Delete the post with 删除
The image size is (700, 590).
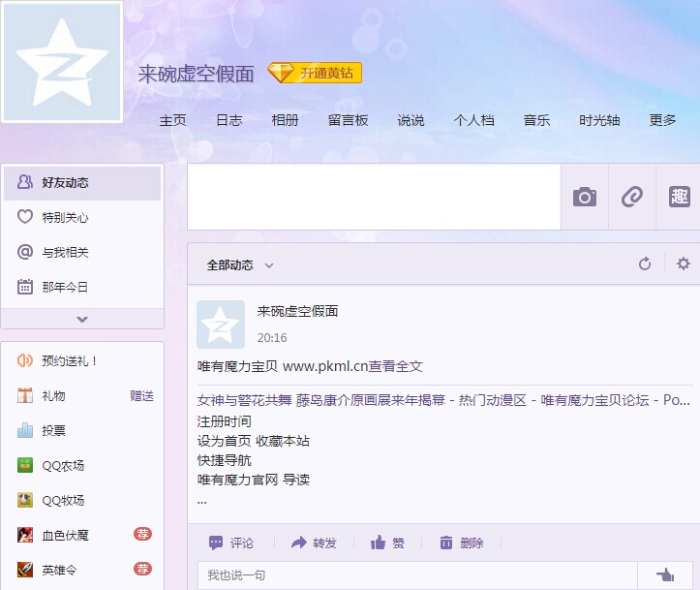(x=461, y=543)
